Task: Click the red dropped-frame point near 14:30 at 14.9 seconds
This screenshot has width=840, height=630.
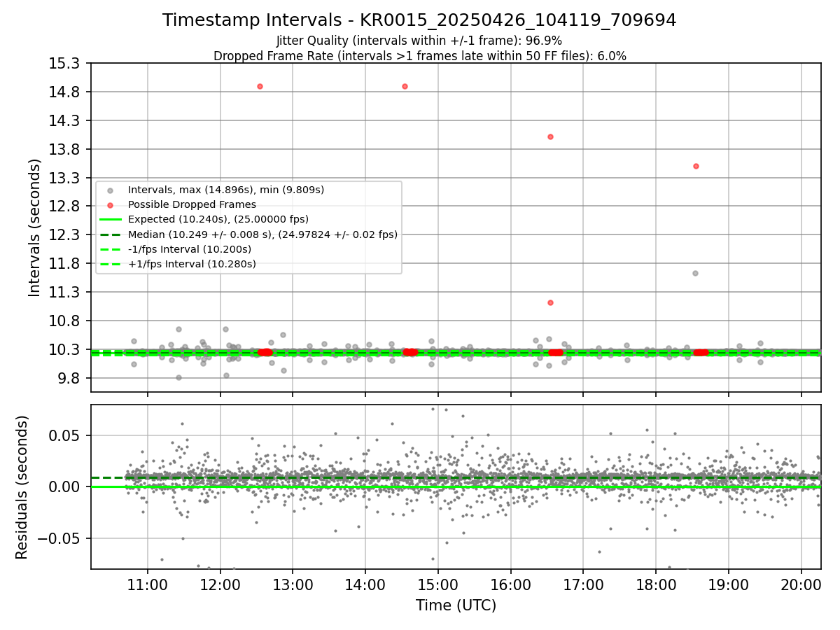Action: tap(405, 86)
